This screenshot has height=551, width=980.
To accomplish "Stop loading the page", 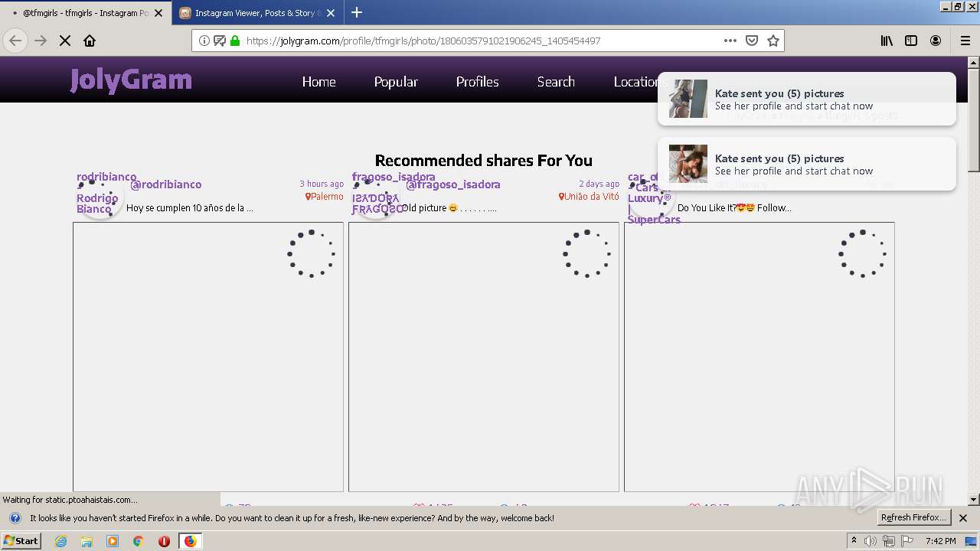I will (x=65, y=41).
